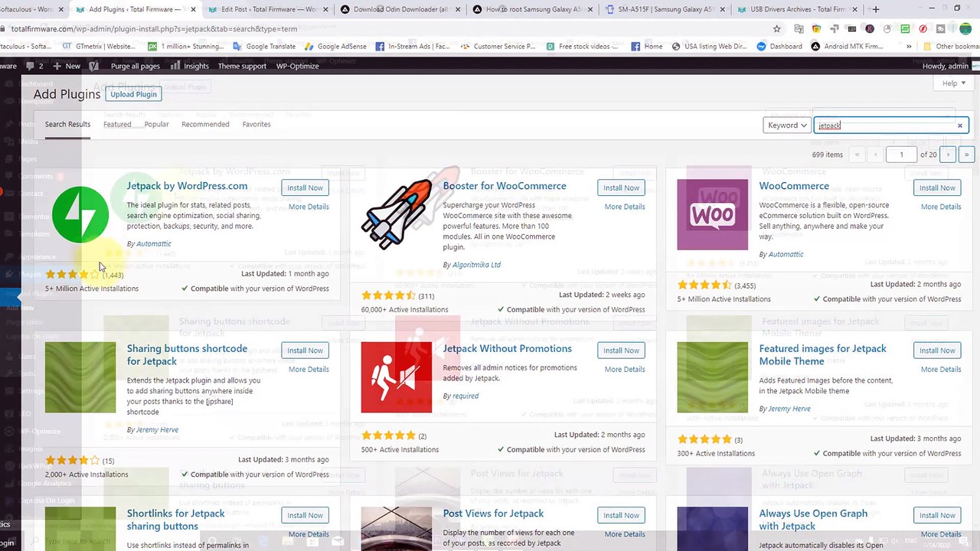Screen dimensions: 980x551
Task: Install Jetpack Without Promotions now
Action: [x=621, y=350]
